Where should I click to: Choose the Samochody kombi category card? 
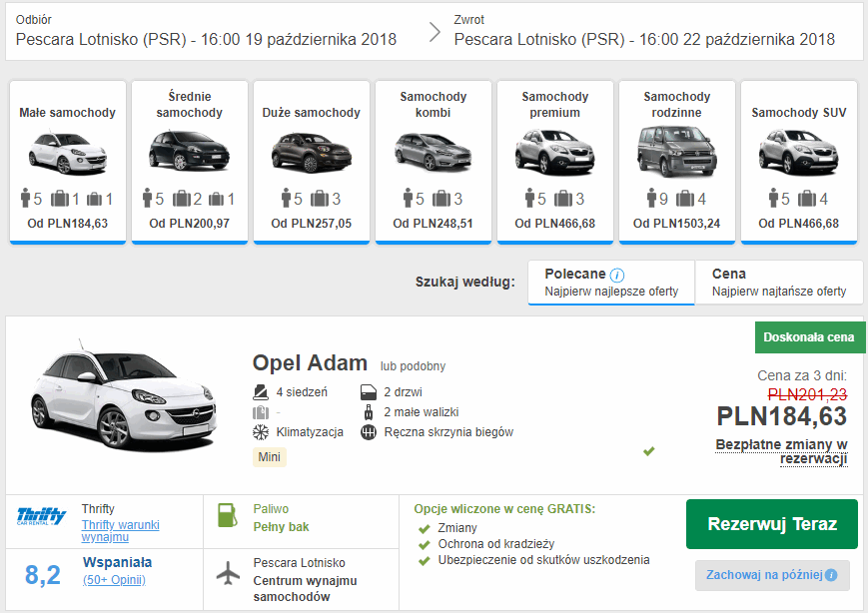(434, 162)
